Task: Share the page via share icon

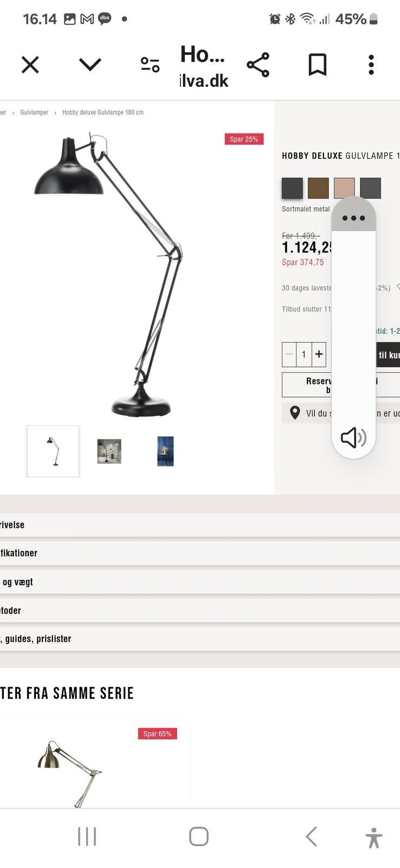Action: coord(258,65)
